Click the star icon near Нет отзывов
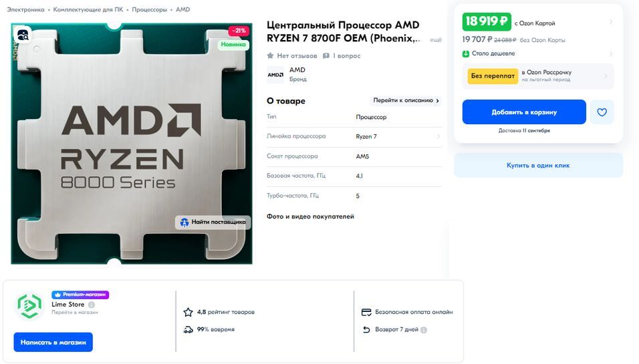639x364 pixels. (271, 56)
